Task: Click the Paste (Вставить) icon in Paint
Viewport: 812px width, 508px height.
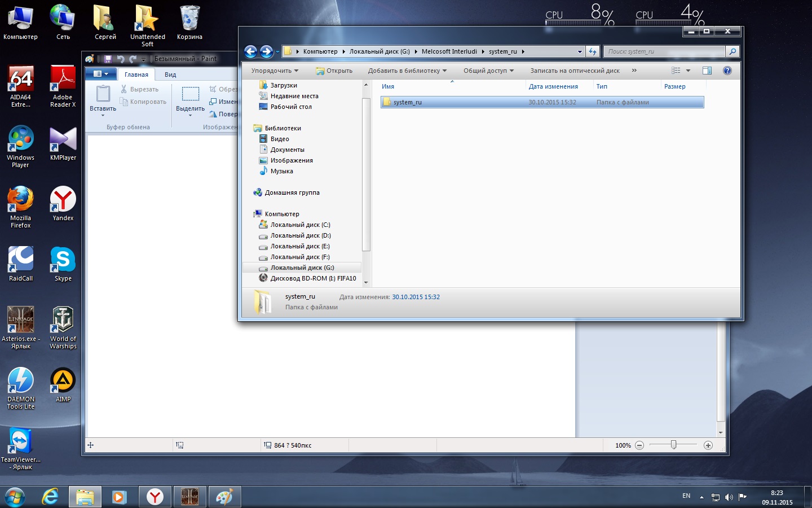Action: [x=103, y=95]
